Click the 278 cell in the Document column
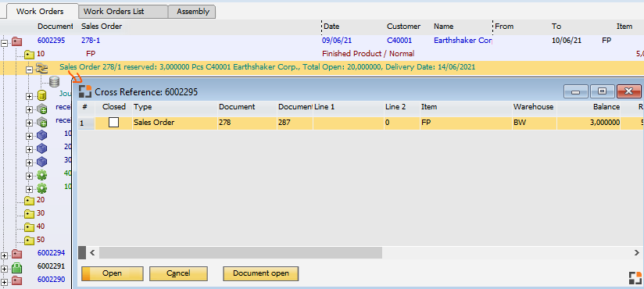Viewport: 644px width, 289px height. [247, 123]
